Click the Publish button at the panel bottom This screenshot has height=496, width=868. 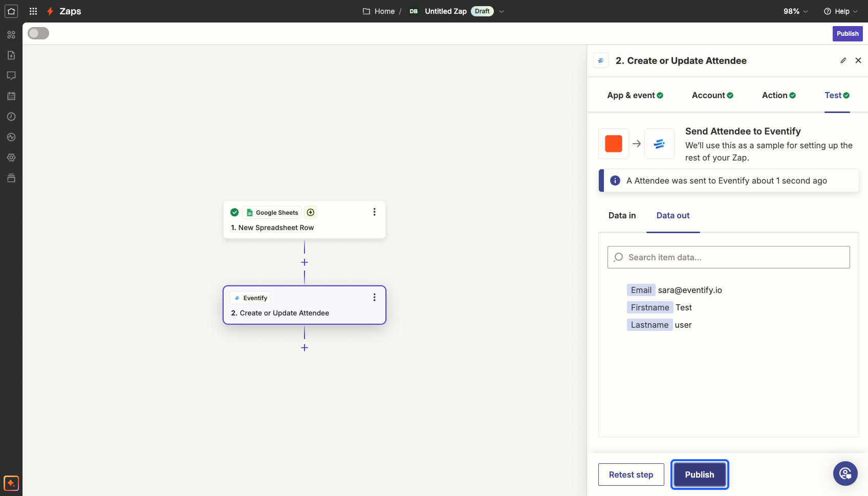tap(700, 475)
